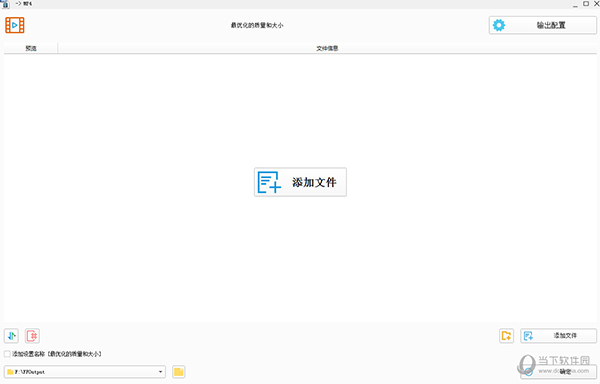Close the application window
Viewport: 600px width, 384px height.
pyautogui.click(x=596, y=3)
